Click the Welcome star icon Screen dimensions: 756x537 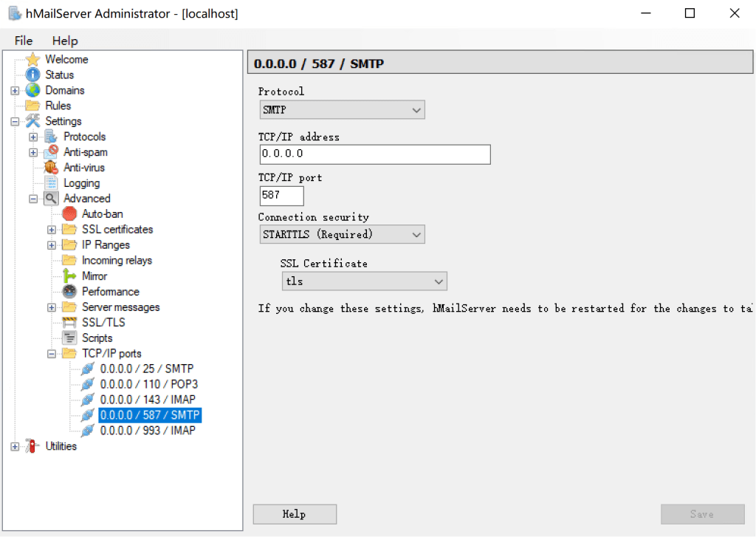point(32,60)
